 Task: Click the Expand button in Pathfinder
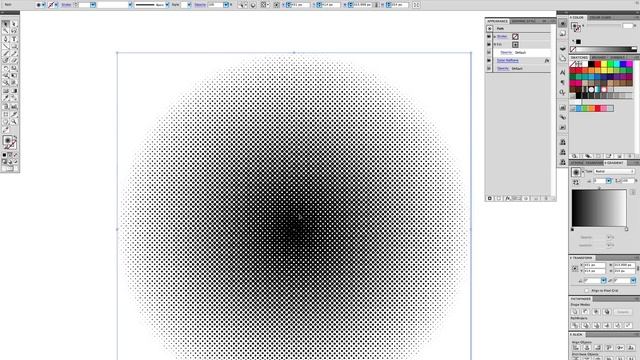click(x=623, y=312)
